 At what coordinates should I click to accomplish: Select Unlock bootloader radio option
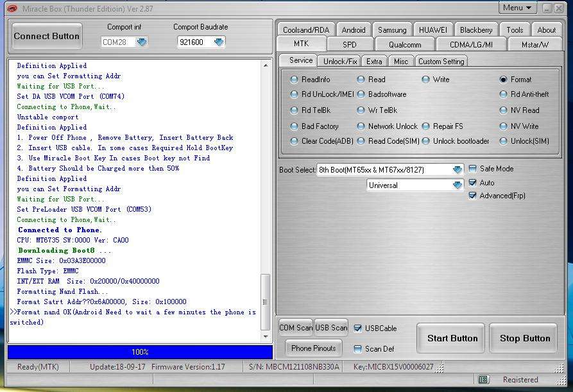pyautogui.click(x=425, y=141)
